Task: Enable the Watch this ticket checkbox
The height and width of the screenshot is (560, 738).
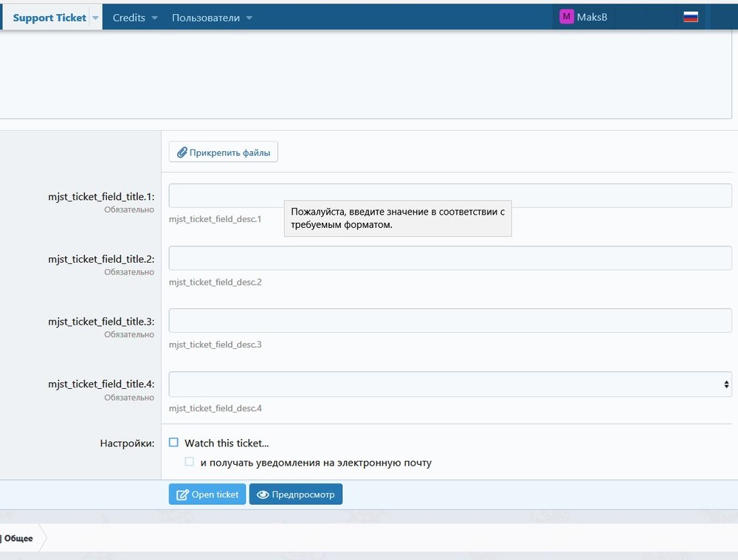Action: click(174, 443)
